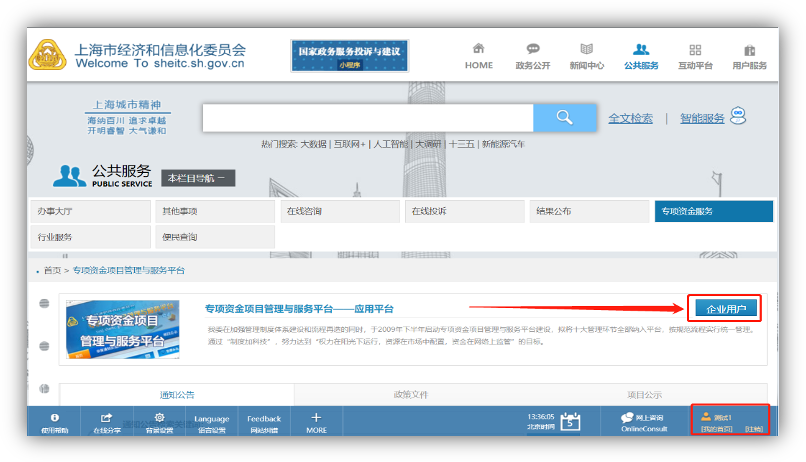Image resolution: width=806 pixels, height=462 pixels.
Task: Click the 企业用户 button
Action: (x=725, y=309)
